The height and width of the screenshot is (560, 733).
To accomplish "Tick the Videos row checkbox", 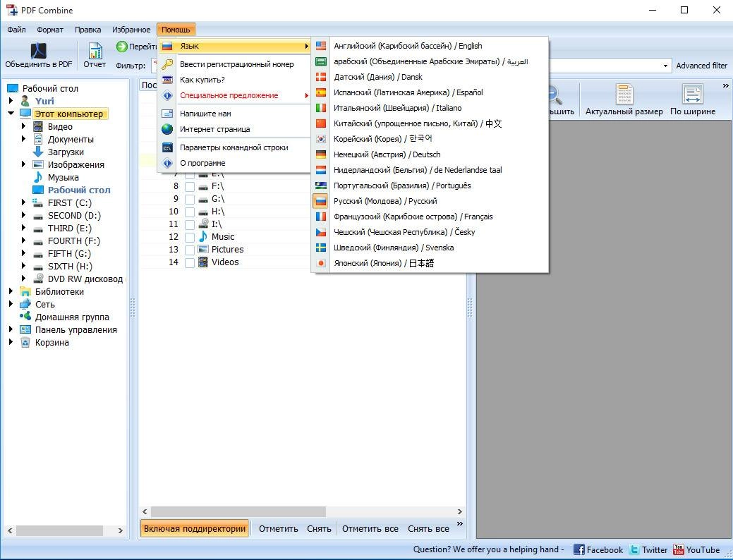I will (x=189, y=262).
